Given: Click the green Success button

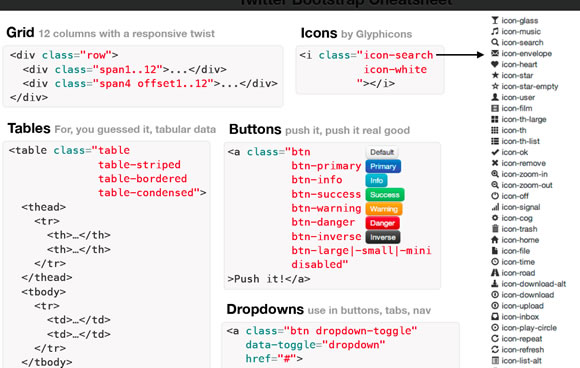Looking at the screenshot, I should click(x=385, y=195).
